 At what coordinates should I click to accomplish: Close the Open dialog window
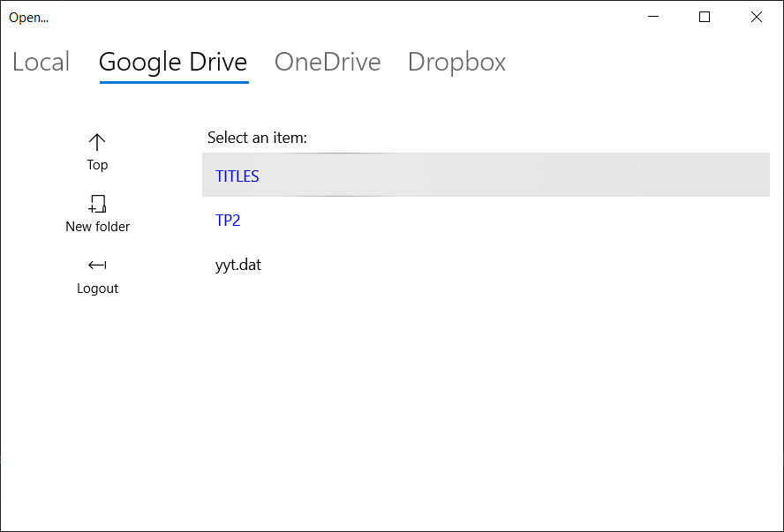[756, 17]
